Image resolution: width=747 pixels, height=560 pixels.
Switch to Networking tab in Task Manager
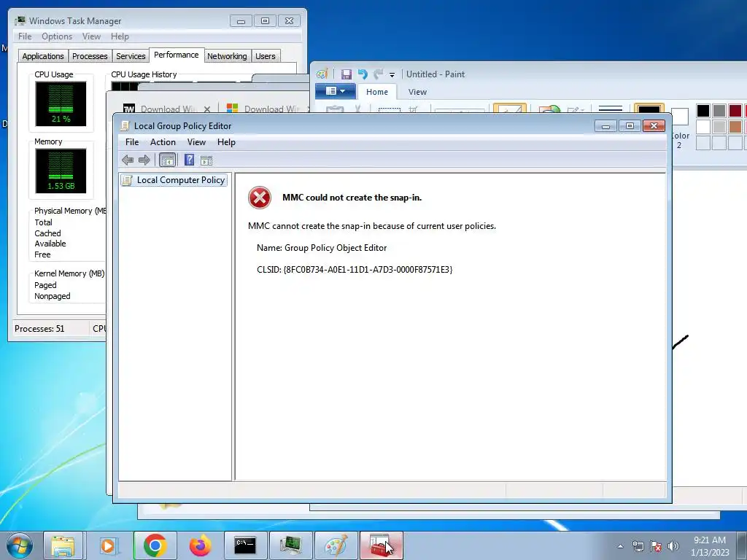coord(227,56)
